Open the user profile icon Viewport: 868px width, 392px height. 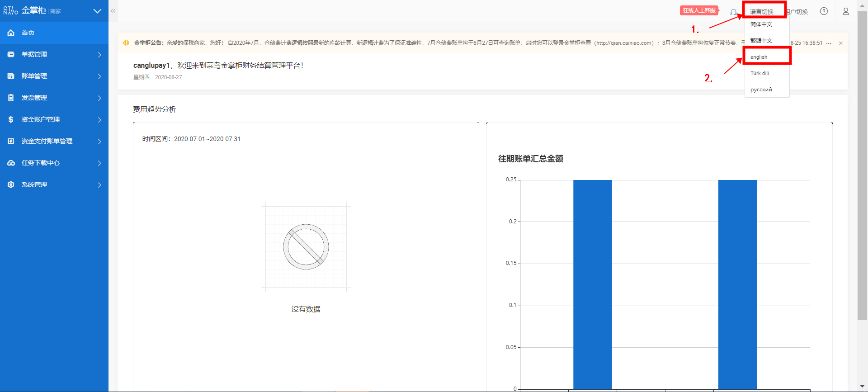pos(846,11)
